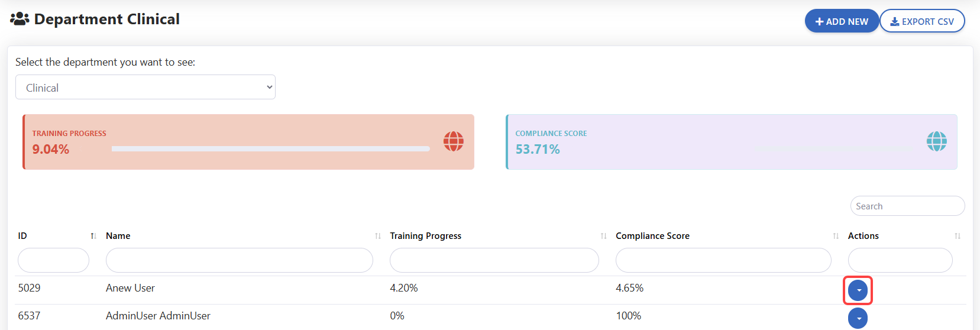The width and height of the screenshot is (980, 330).
Task: Click the red globe icon in Training Progress
Action: pyautogui.click(x=454, y=141)
